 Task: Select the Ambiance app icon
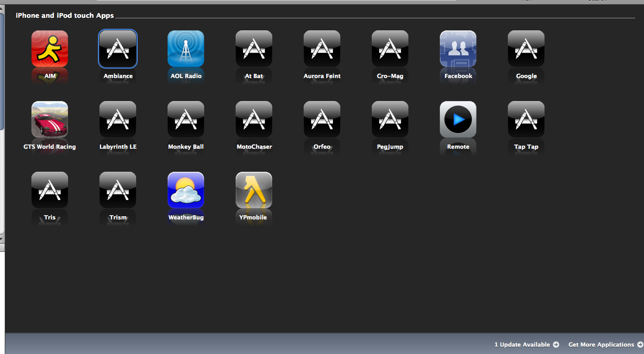(x=118, y=49)
